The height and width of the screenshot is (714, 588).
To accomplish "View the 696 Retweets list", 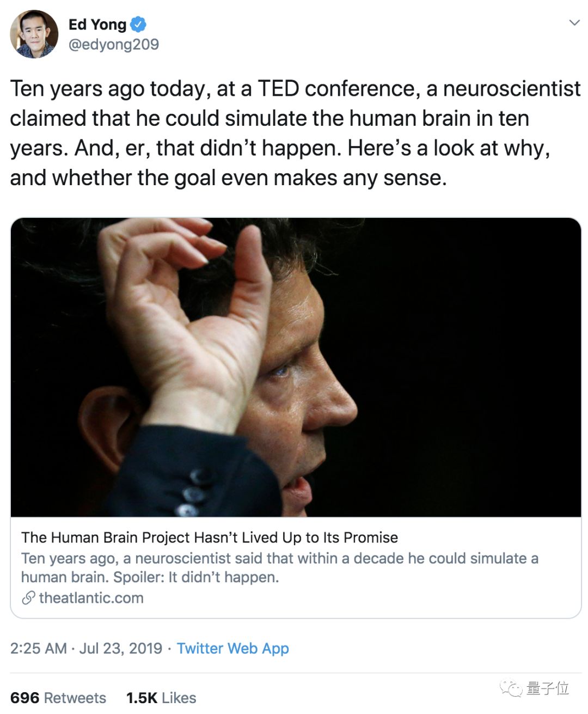I will pos(58,698).
